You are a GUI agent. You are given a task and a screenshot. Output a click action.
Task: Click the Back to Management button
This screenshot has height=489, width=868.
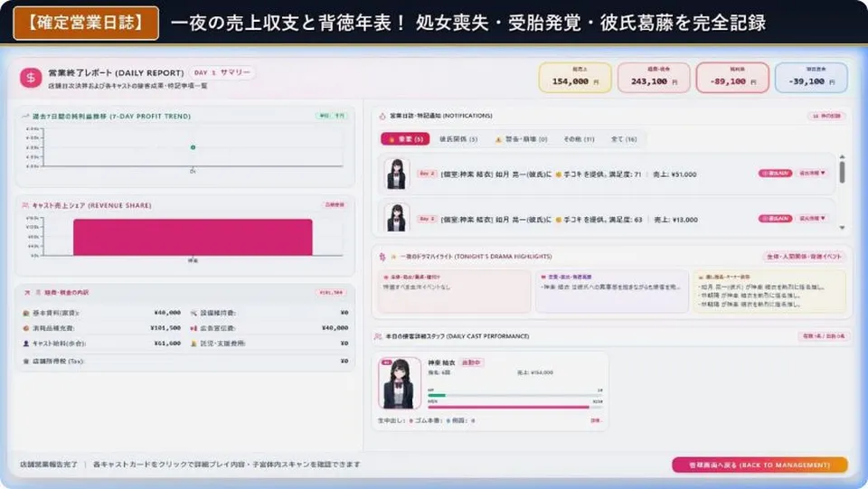[759, 465]
